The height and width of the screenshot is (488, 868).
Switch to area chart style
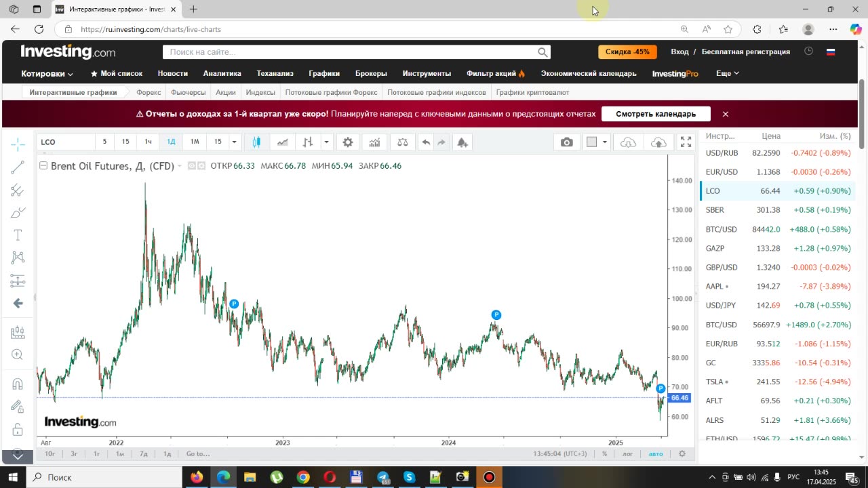(282, 142)
